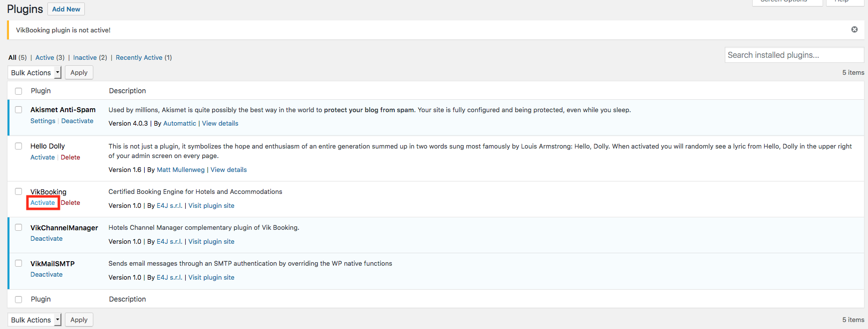Delete the Hello Dolly plugin
Image resolution: width=868 pixels, height=329 pixels.
coord(70,158)
